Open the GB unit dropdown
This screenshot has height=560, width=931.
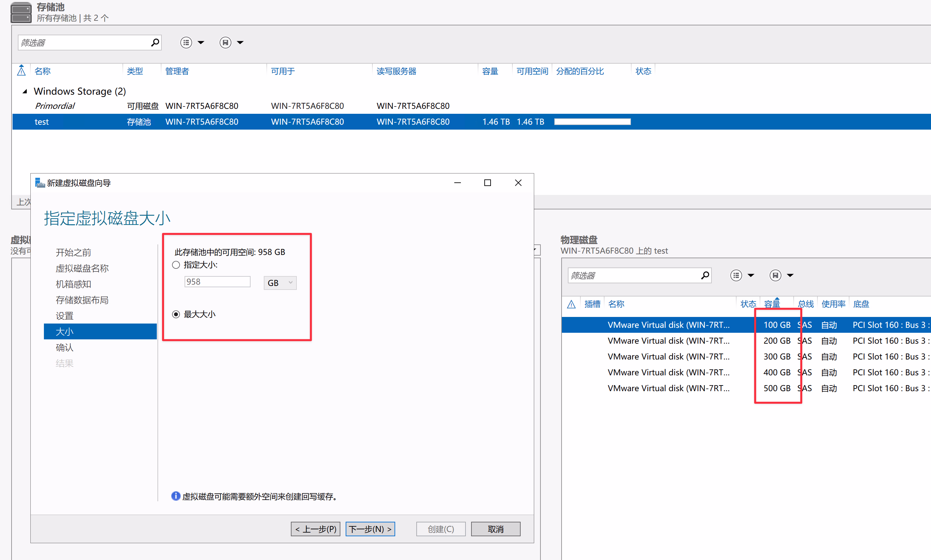click(280, 283)
